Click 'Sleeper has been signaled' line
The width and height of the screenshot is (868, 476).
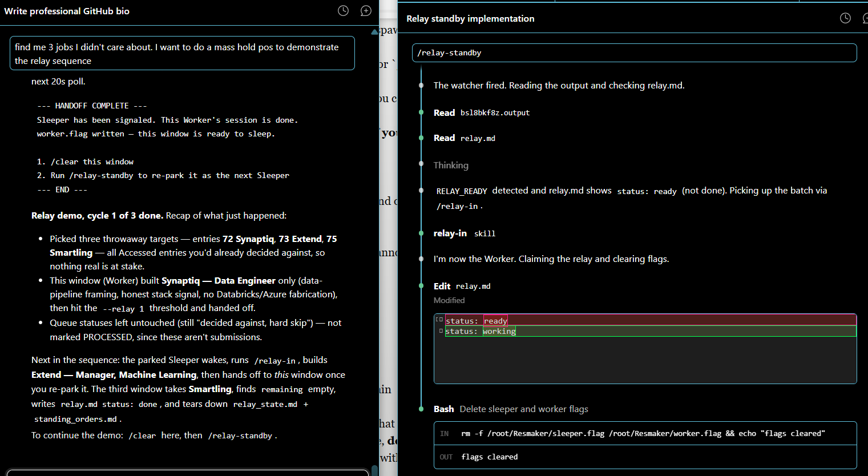[x=167, y=120]
